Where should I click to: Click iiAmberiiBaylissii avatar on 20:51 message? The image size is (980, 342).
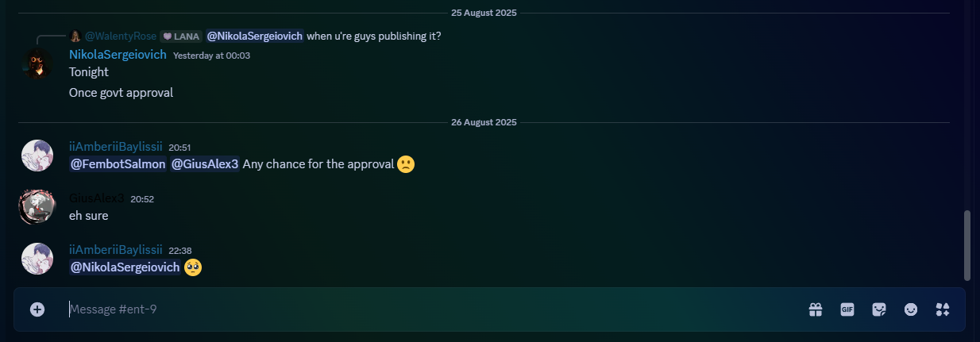[x=37, y=156]
